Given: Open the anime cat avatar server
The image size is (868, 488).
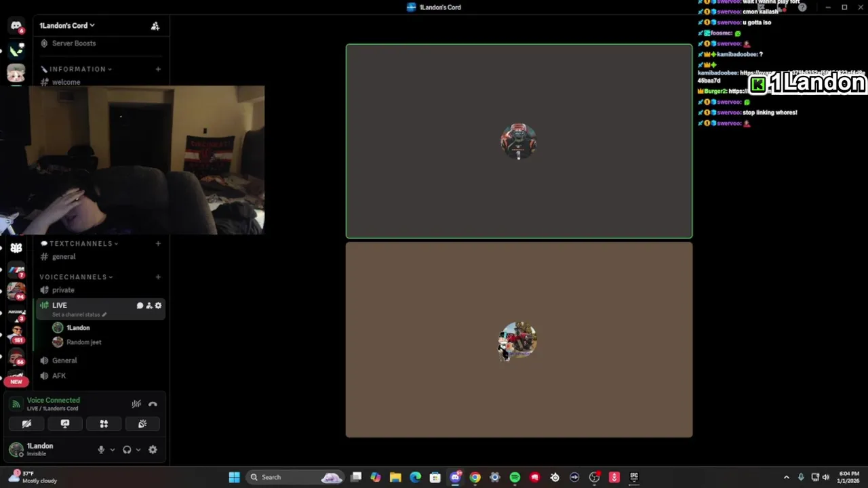Looking at the screenshot, I should (16, 73).
